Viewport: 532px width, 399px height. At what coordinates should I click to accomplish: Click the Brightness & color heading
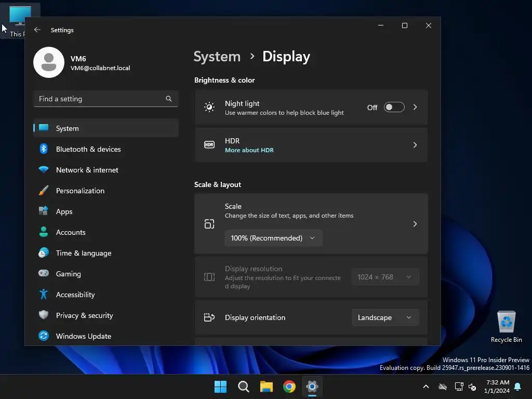[224, 80]
